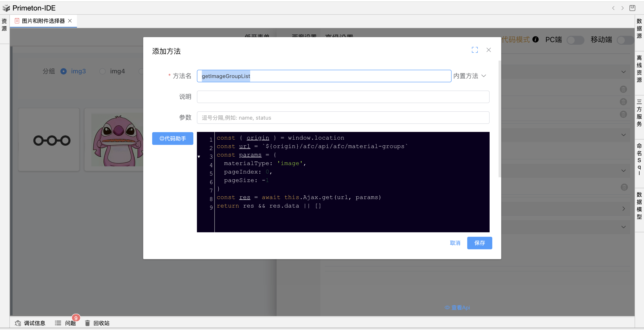This screenshot has width=644, height=330.
Task: Select the img4 radio button
Action: 102,72
